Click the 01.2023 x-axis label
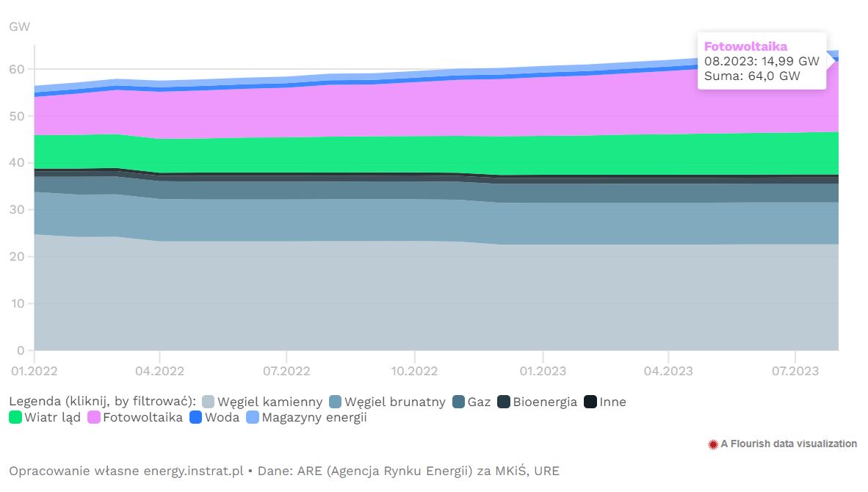Screen dimensions: 868x492 click(542, 372)
